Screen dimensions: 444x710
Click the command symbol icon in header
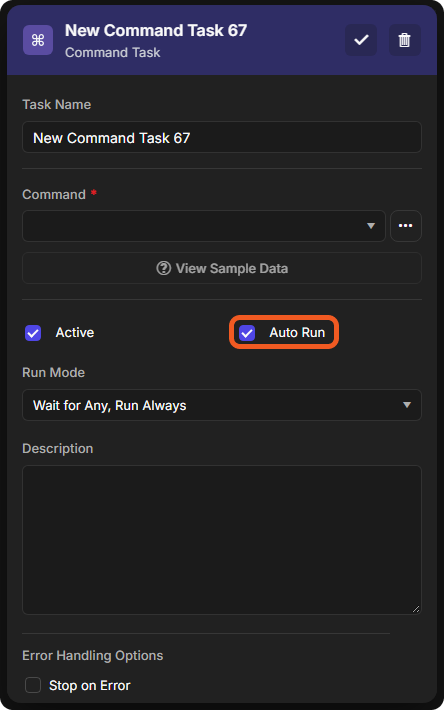coord(38,40)
